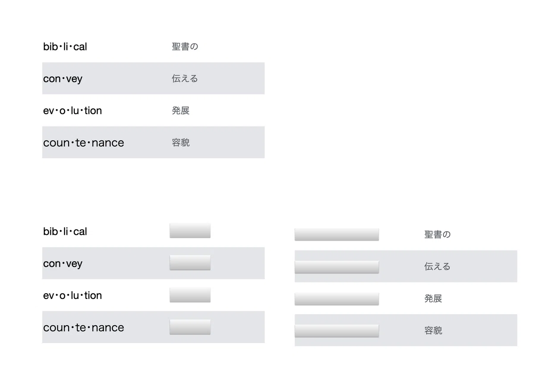The image size is (535, 392).
Task: Reveal hidden meaning beside lower coun·te·nance
Action: click(190, 327)
